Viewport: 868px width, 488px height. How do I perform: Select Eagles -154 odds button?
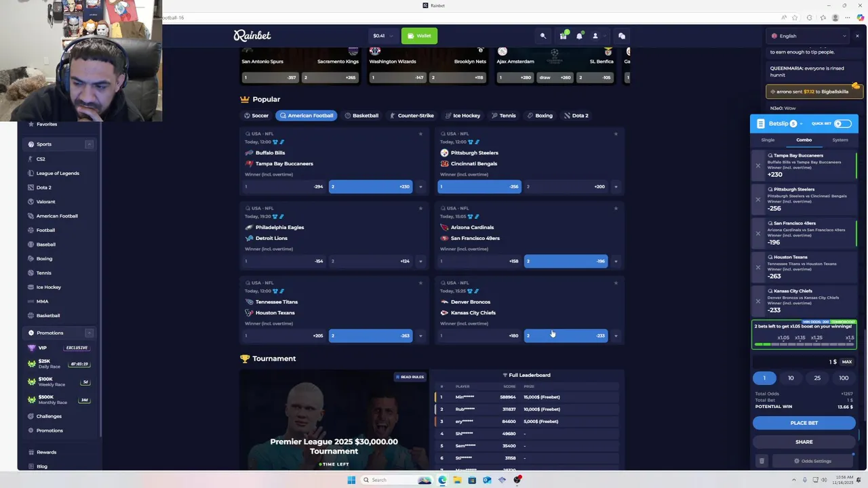(x=284, y=261)
